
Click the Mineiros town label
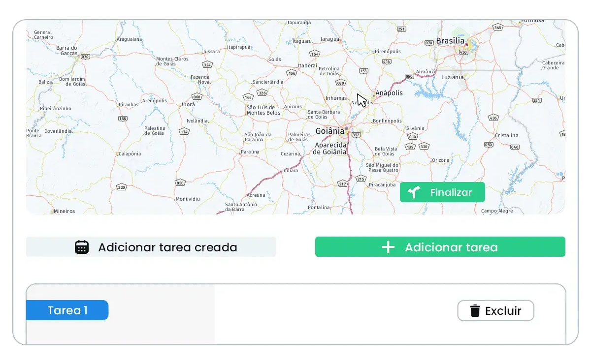click(65, 211)
